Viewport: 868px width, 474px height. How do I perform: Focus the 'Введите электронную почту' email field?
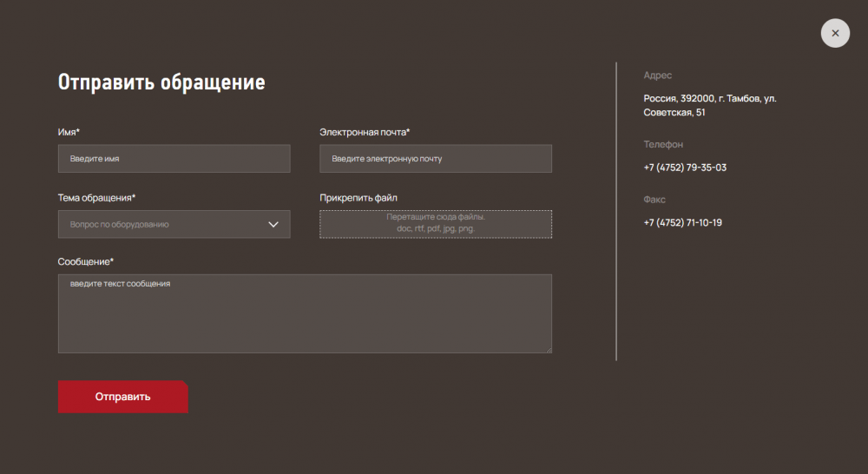coord(436,158)
